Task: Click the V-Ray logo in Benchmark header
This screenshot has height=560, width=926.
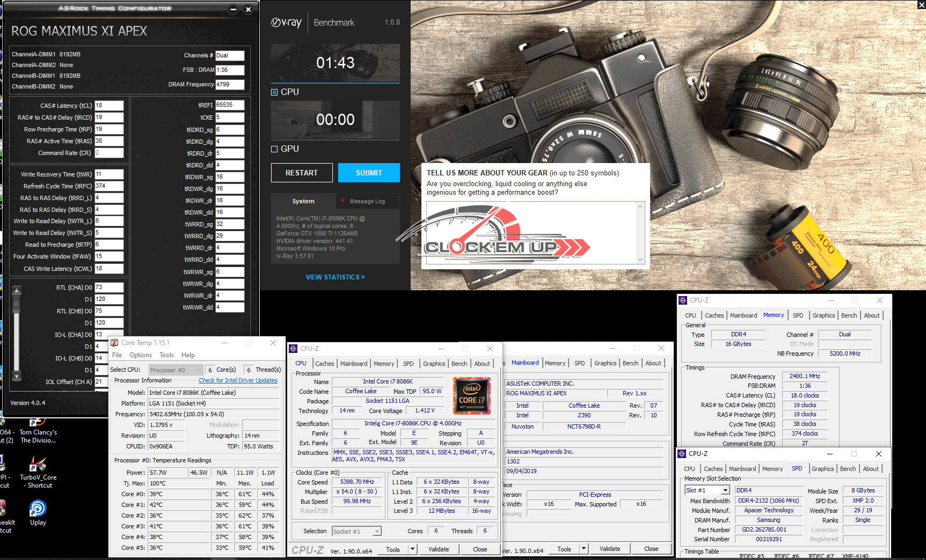Action: click(x=286, y=23)
